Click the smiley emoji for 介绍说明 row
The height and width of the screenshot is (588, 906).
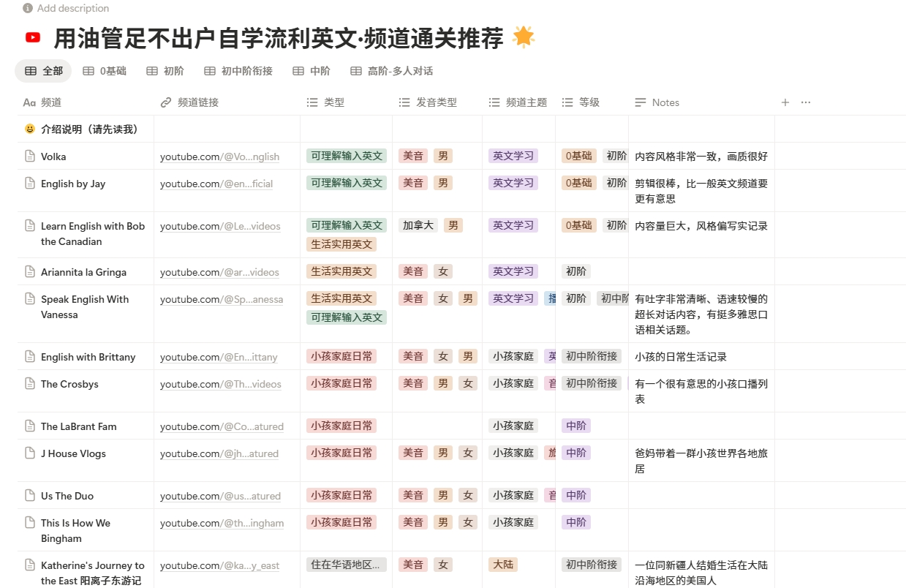[30, 129]
